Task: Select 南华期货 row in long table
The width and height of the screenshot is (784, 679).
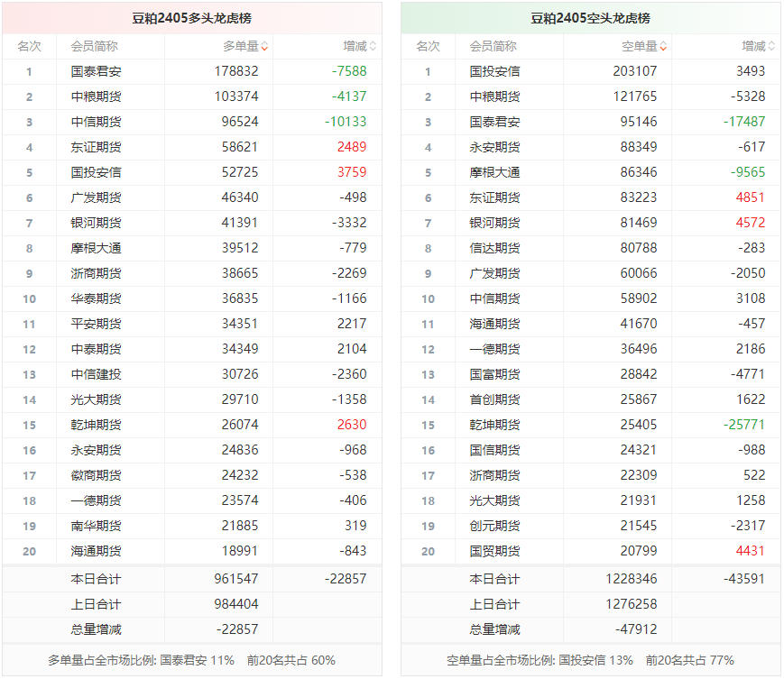Action: (192, 526)
